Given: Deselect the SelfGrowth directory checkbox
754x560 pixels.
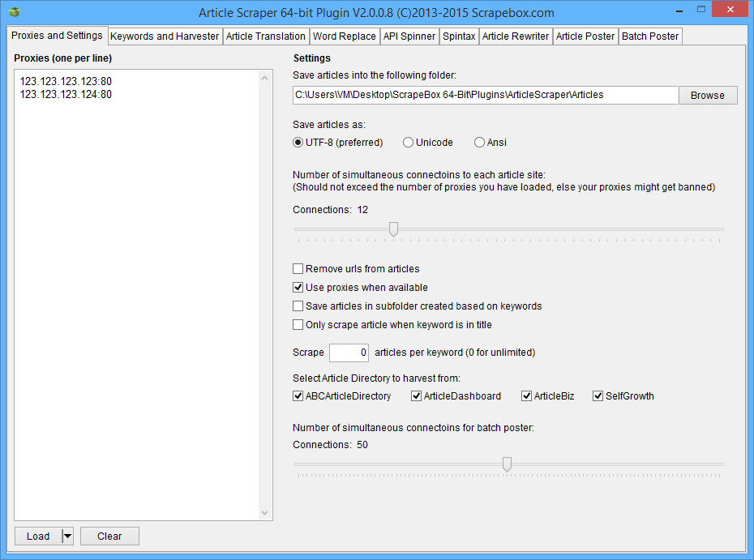Looking at the screenshot, I should point(598,396).
